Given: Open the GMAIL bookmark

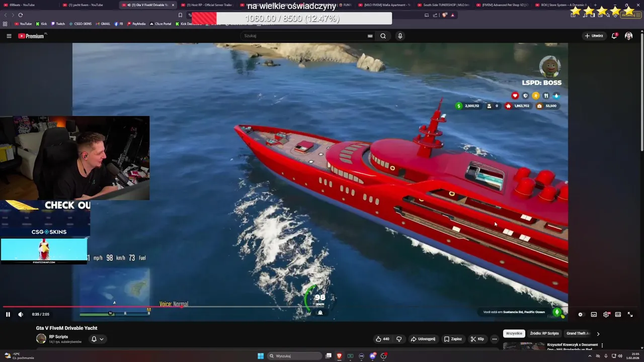Looking at the screenshot, I should point(103,24).
